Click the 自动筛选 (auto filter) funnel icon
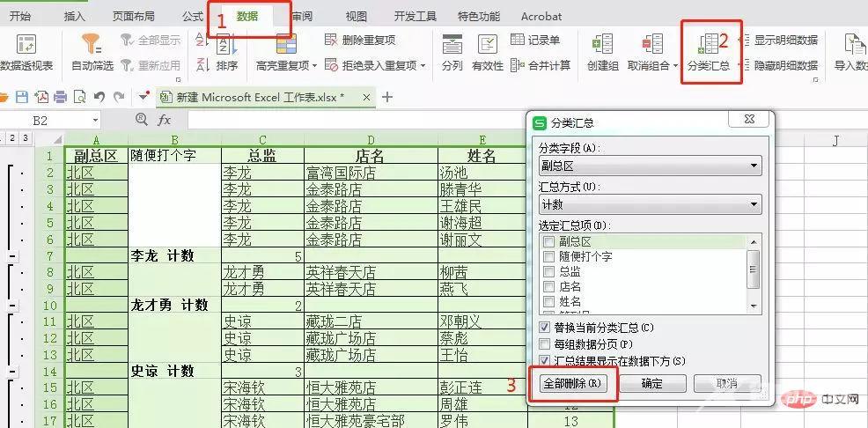 [x=92, y=44]
